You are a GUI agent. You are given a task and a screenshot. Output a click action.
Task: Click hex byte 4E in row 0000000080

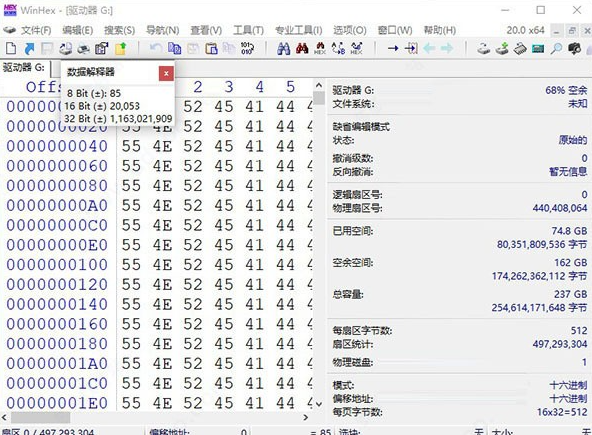click(x=162, y=186)
